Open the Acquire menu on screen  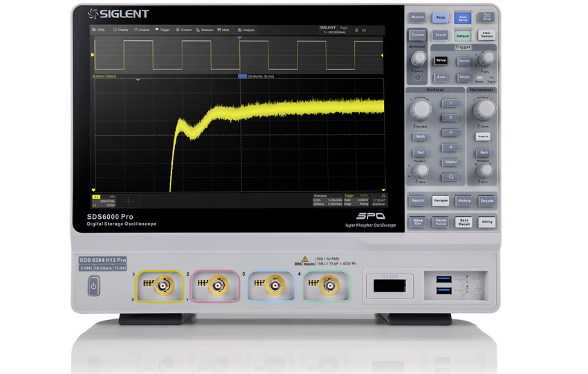pos(142,30)
